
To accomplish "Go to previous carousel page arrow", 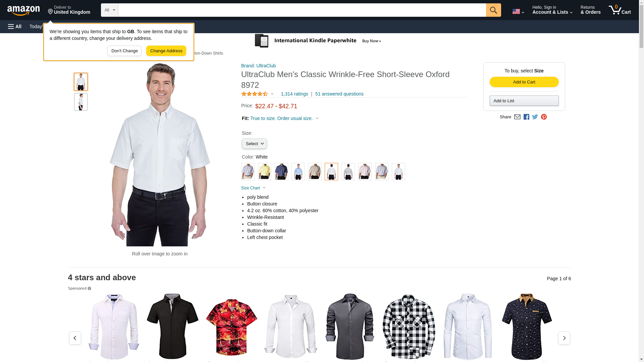I will coord(75,338).
